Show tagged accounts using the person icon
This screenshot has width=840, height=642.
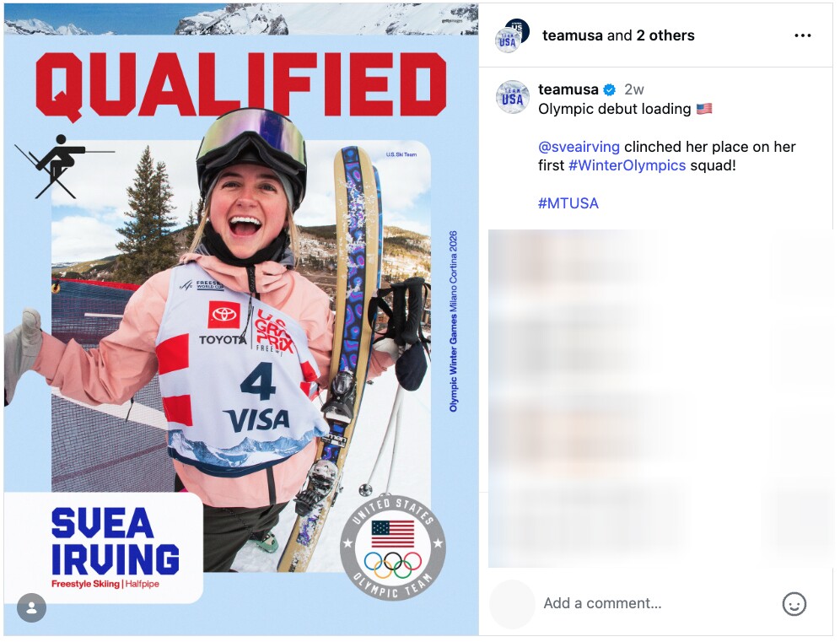pos(32,608)
